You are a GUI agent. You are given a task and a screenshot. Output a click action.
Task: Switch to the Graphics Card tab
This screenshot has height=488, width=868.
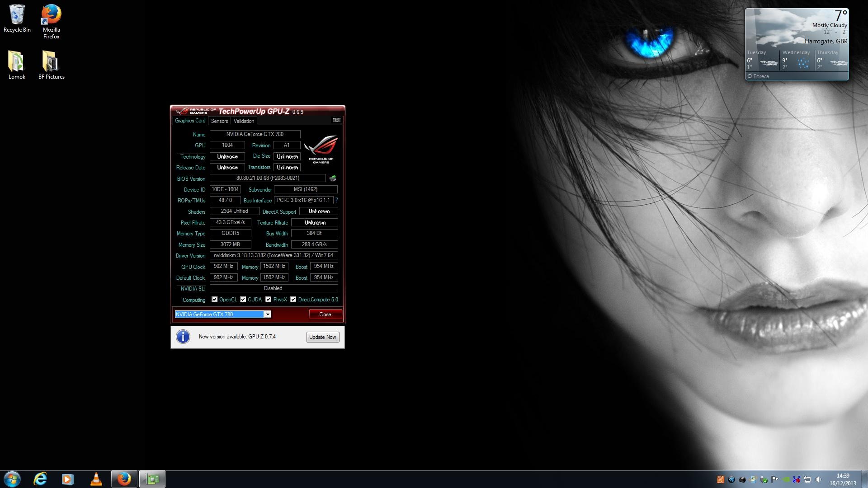[190, 121]
